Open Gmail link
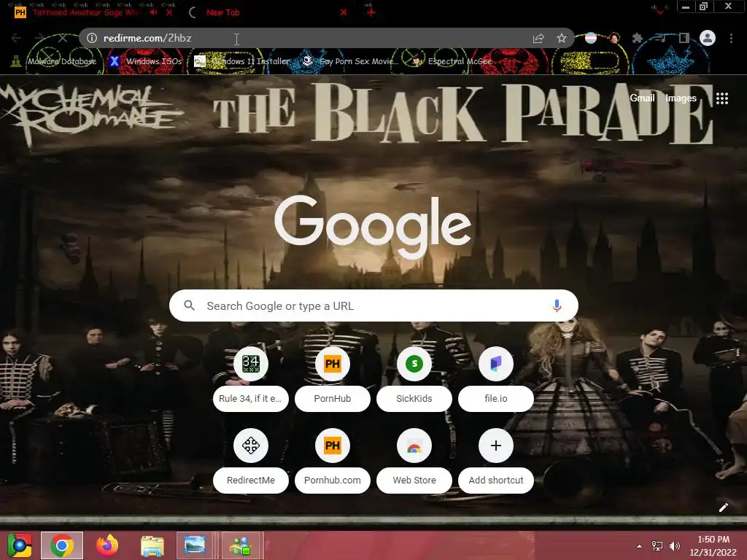 click(642, 98)
